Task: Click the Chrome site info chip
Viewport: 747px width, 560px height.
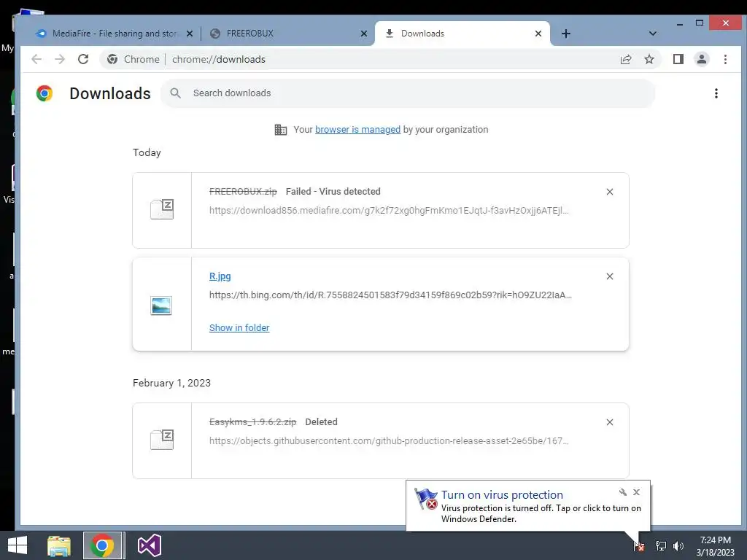Action: (x=133, y=59)
